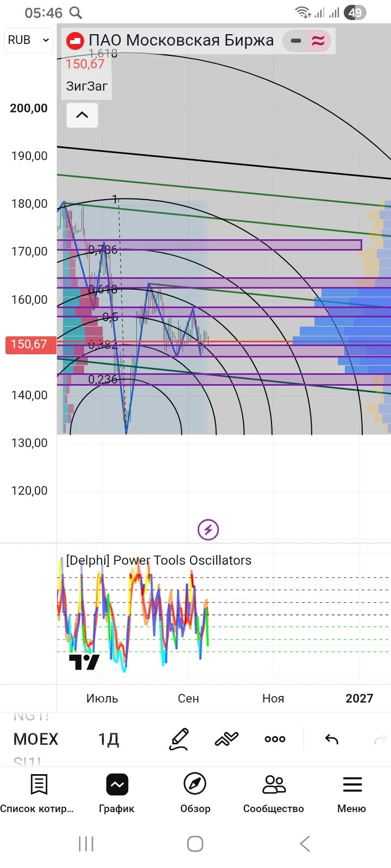The height and width of the screenshot is (868, 391).
Task: Switch to the График tab
Action: point(117,794)
